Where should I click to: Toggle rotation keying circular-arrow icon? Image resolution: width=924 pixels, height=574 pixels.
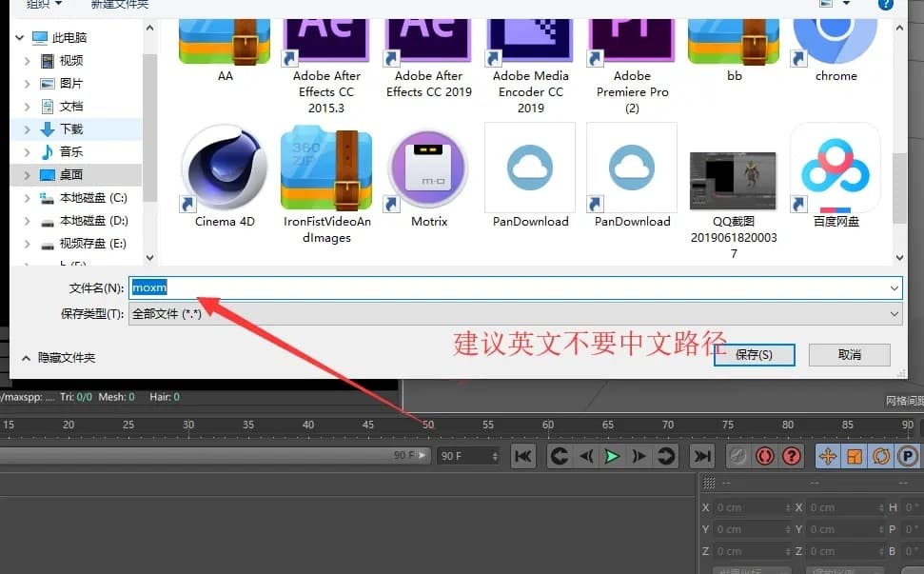point(881,456)
